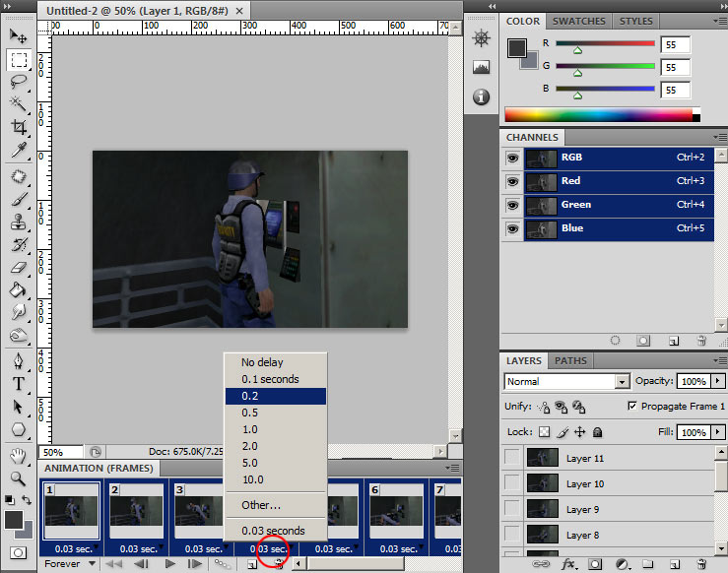Toggle Propagate Frame 1 checkbox
728x573 pixels.
pos(632,406)
